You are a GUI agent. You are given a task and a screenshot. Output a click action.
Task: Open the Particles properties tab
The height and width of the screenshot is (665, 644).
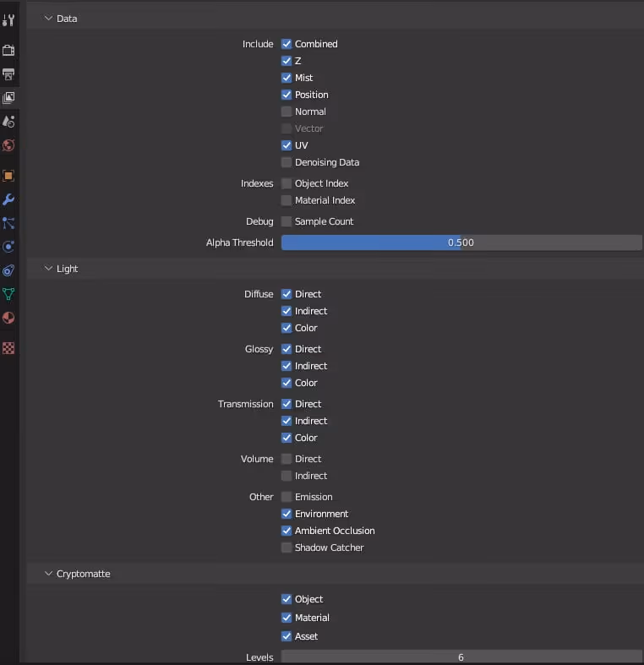pyautogui.click(x=8, y=223)
